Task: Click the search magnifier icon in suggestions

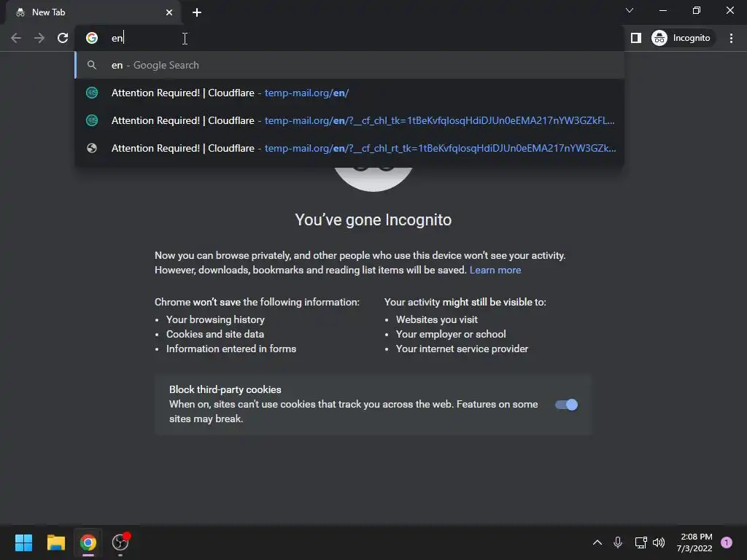Action: tap(92, 65)
